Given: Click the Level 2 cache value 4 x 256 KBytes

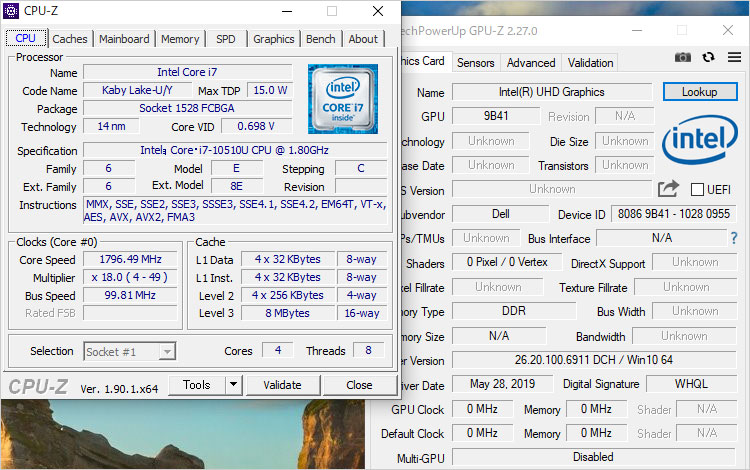Looking at the screenshot, I should pos(287,295).
